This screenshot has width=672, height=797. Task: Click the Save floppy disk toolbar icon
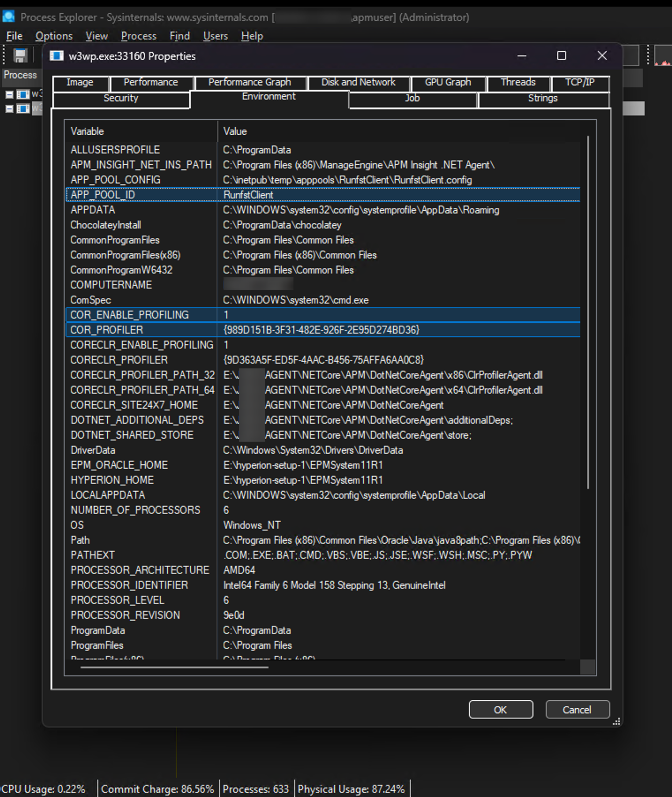pos(20,56)
